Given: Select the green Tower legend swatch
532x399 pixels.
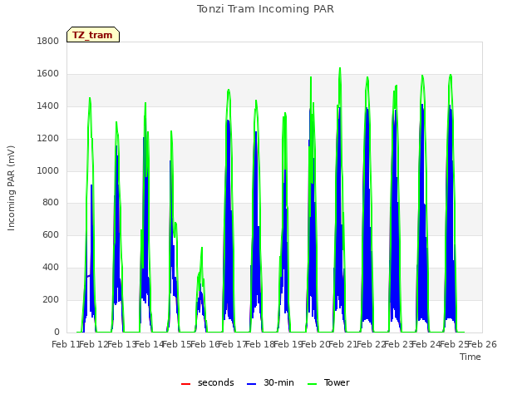Looking at the screenshot, I should point(312,384).
